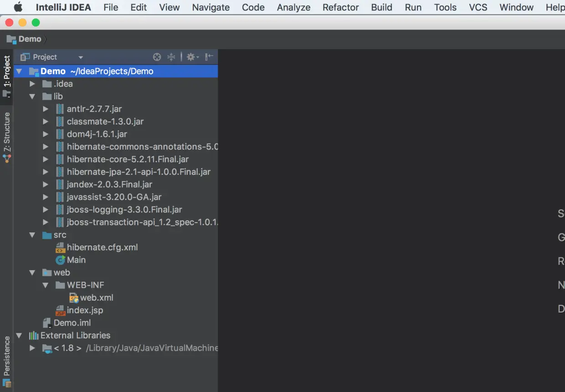Select the index.jsp file name
This screenshot has height=392, width=565.
(x=85, y=311)
